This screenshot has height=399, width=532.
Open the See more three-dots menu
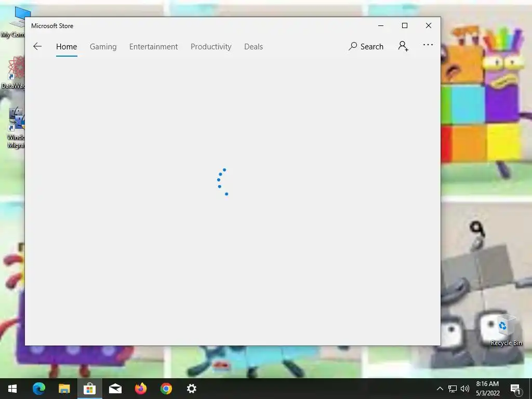[428, 45]
